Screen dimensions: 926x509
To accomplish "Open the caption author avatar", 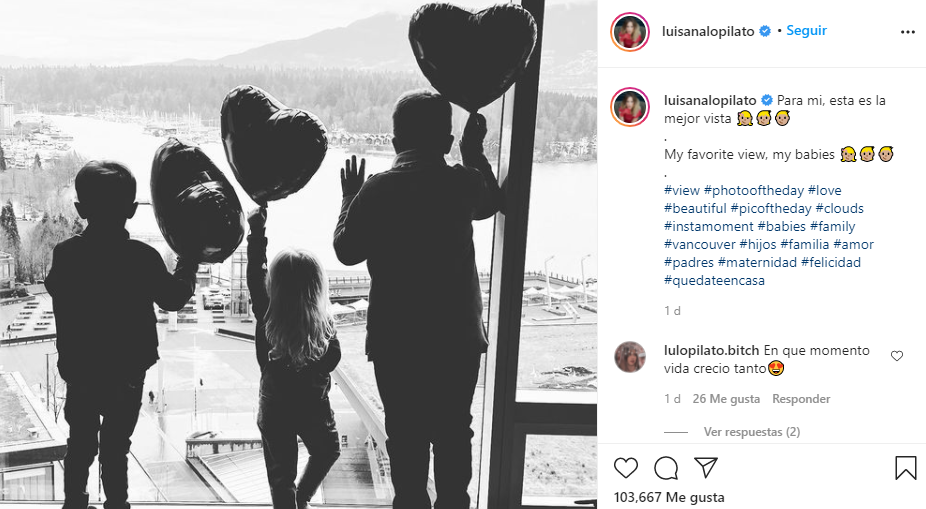I will coord(630,107).
